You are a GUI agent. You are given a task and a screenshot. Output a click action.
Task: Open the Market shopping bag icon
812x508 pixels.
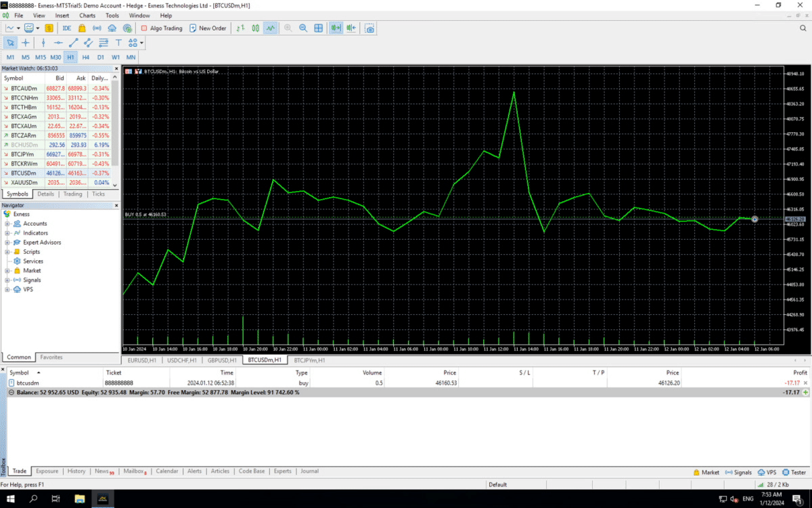pos(82,28)
